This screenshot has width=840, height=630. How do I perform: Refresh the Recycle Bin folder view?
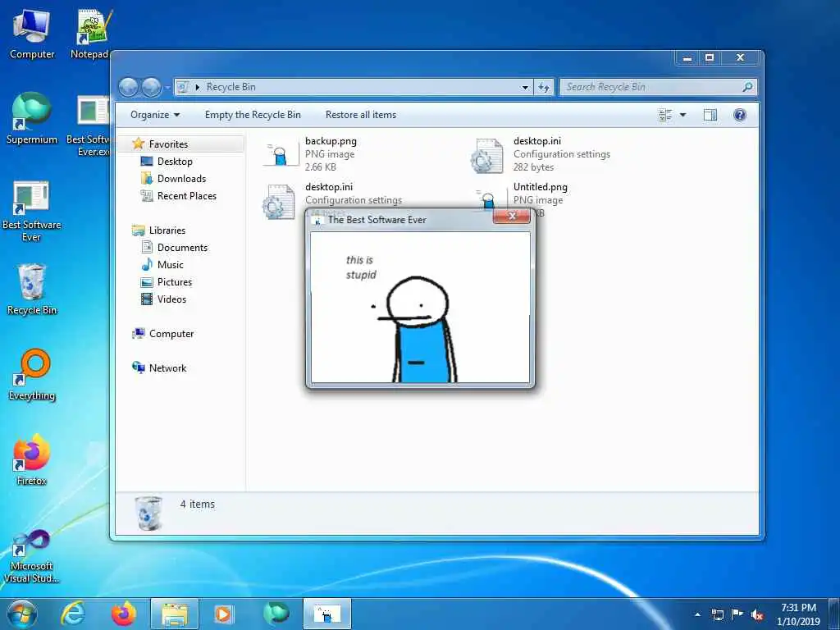544,87
